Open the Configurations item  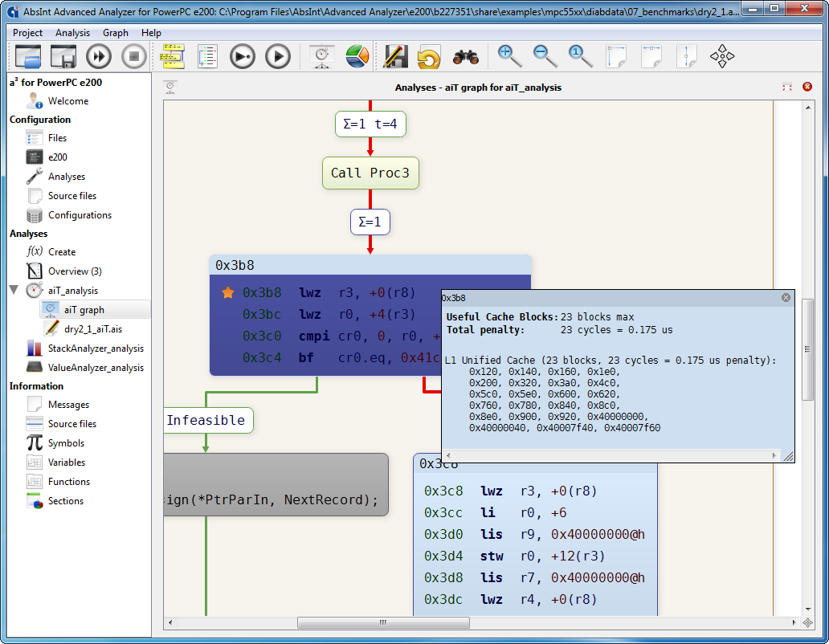click(80, 215)
